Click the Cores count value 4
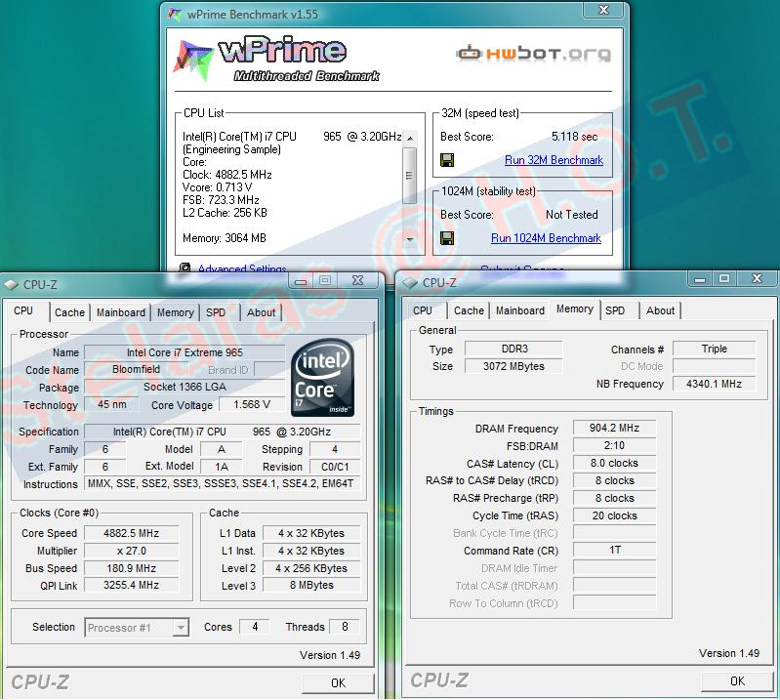780x700 pixels. click(255, 627)
